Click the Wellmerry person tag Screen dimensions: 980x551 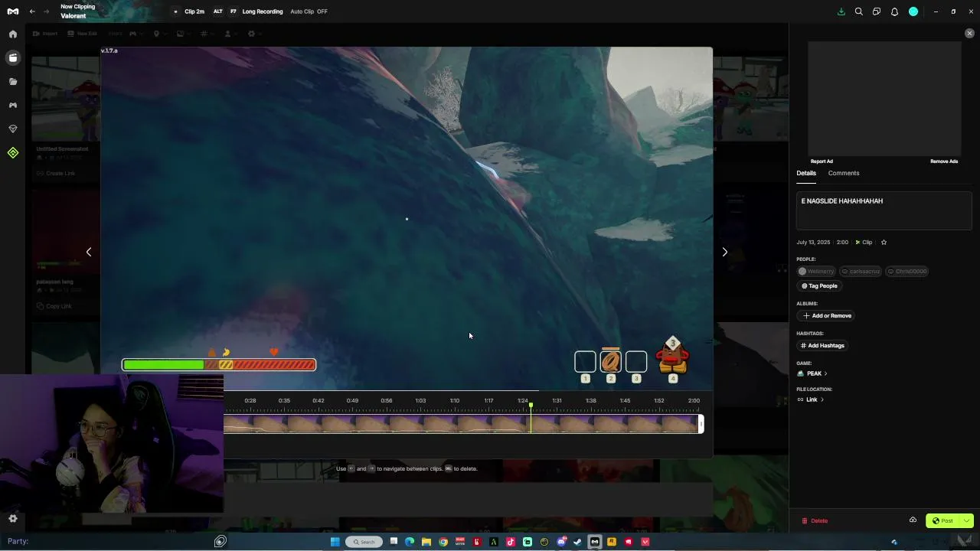click(x=816, y=272)
